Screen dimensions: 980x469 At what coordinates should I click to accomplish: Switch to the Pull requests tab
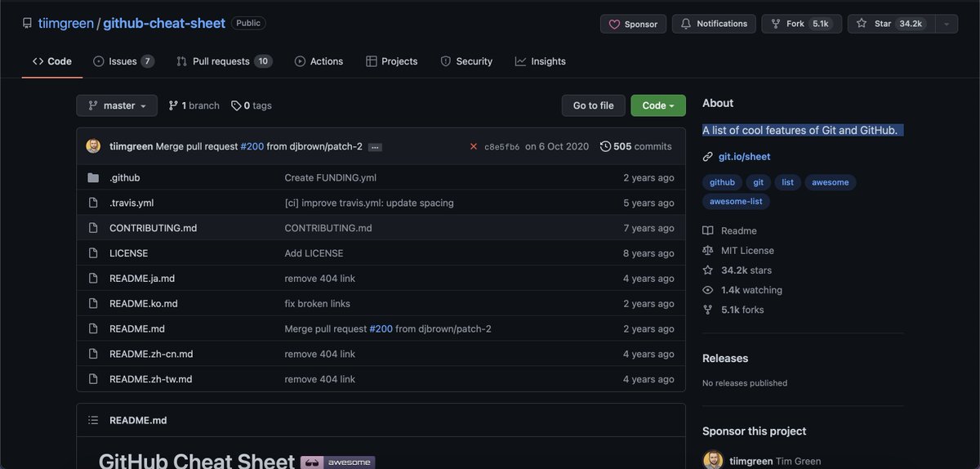click(225, 61)
